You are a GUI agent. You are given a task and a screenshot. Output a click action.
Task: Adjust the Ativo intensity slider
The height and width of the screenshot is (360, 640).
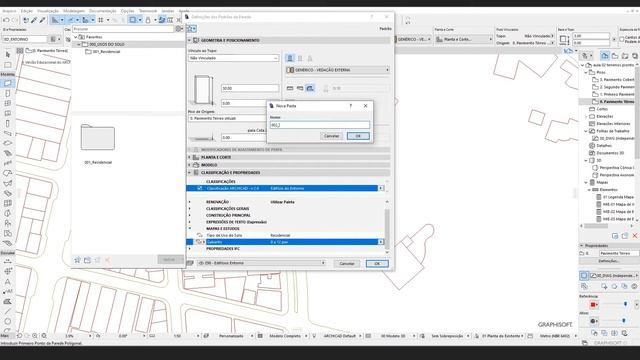(x=624, y=321)
